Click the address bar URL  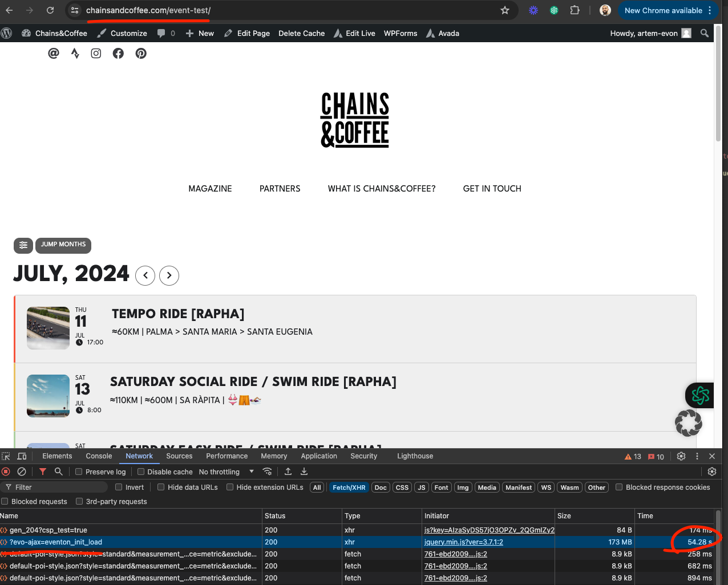click(148, 10)
